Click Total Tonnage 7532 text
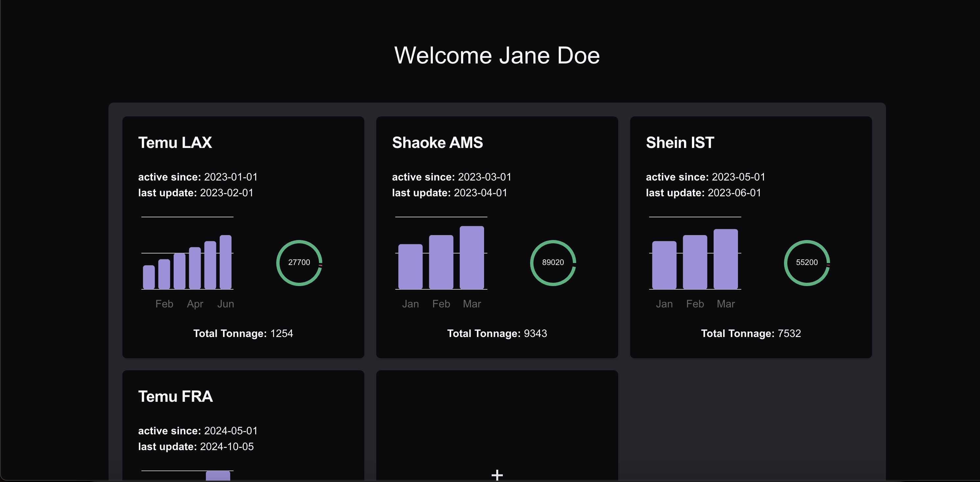Viewport: 980px width, 482px height. pos(750,333)
